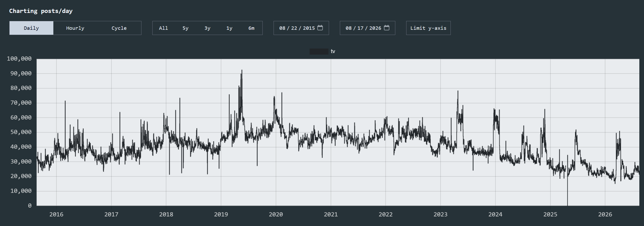Screen dimensions: 644x226
Task: Select the 1y time range
Action: click(229, 28)
